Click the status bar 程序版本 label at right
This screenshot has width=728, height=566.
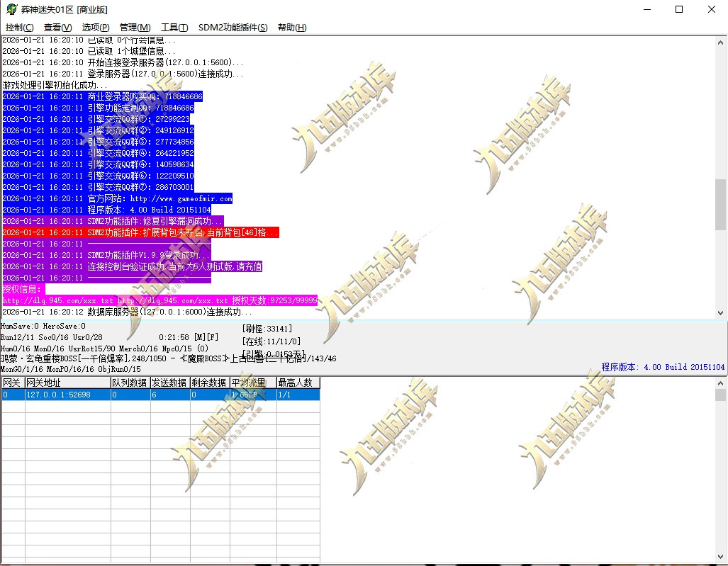pos(663,367)
